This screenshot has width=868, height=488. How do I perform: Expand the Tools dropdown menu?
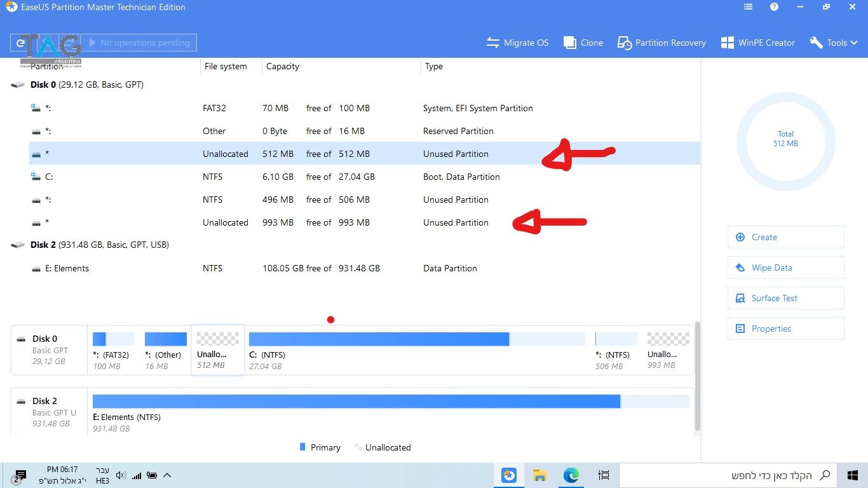834,43
